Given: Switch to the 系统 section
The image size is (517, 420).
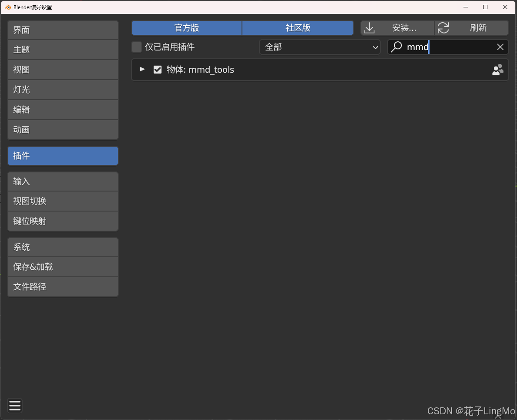Looking at the screenshot, I should [63, 247].
